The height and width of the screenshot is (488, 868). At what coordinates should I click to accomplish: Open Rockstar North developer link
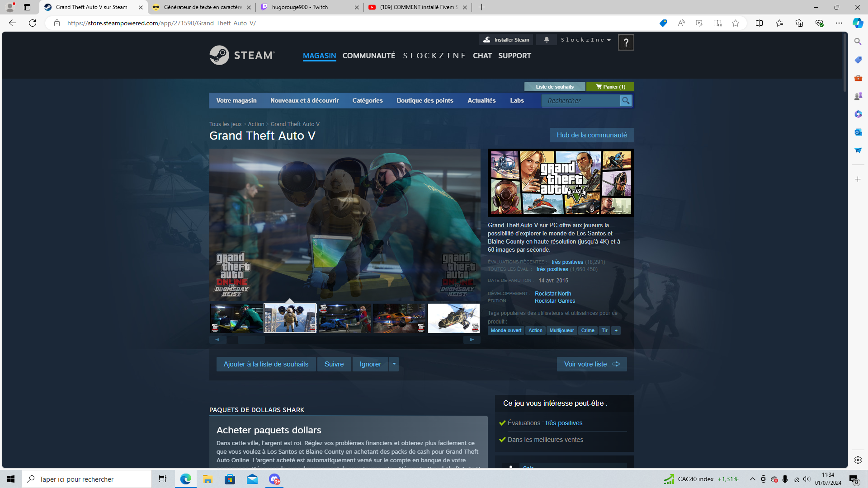click(553, 294)
